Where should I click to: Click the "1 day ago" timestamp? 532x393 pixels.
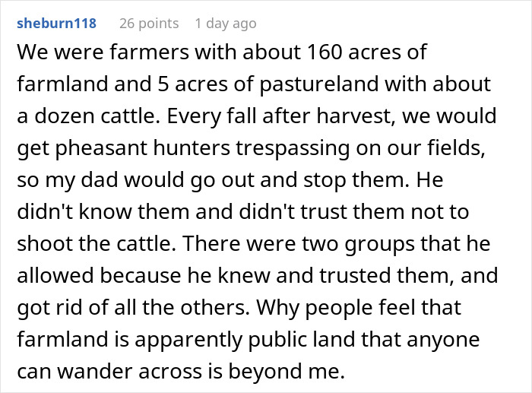(x=226, y=24)
